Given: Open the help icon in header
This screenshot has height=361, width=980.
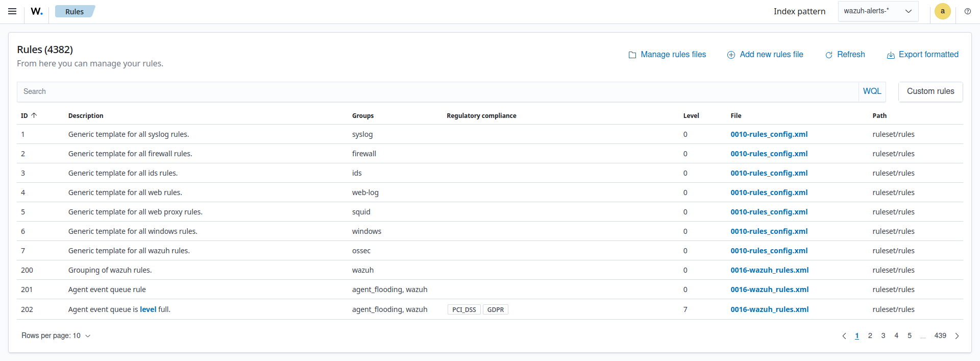Looking at the screenshot, I should pyautogui.click(x=967, y=11).
